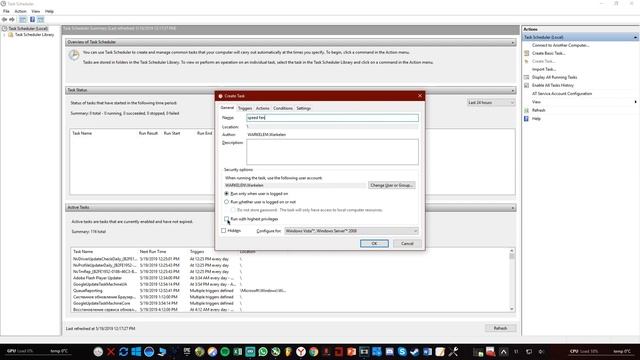
Task: Open WhatsApp from the taskbar
Action: click(263, 352)
